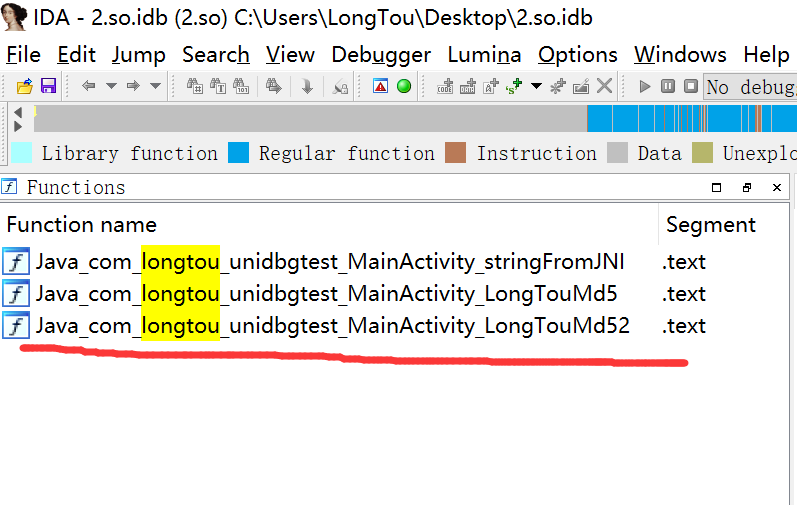797x505 pixels.
Task: Click the search immediate value binoculars icon
Action: pos(195,86)
